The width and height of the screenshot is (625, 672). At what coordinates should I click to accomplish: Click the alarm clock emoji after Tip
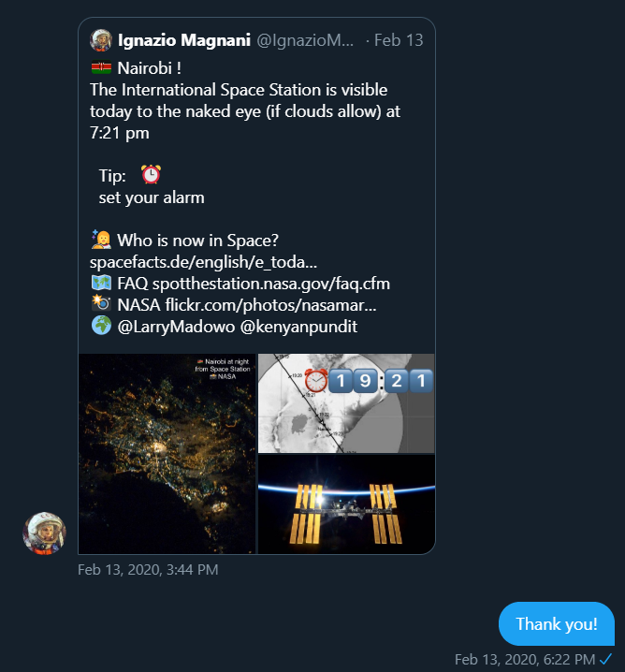(x=151, y=174)
